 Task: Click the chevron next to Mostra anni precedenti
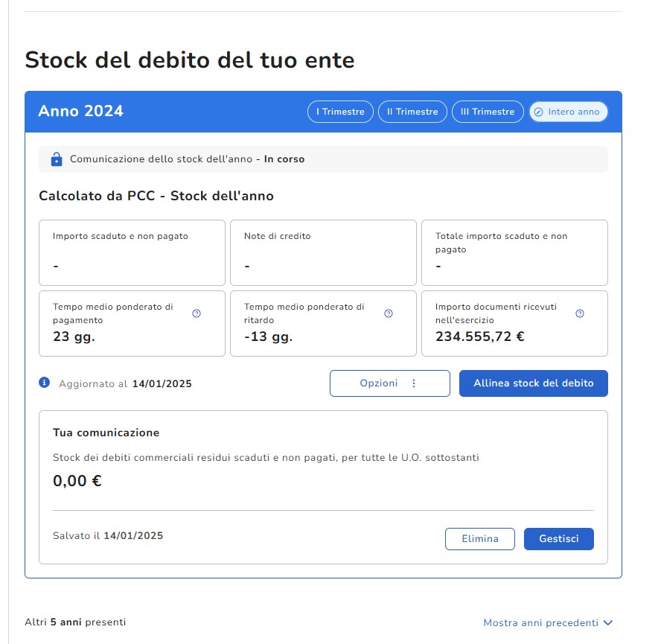tap(608, 622)
